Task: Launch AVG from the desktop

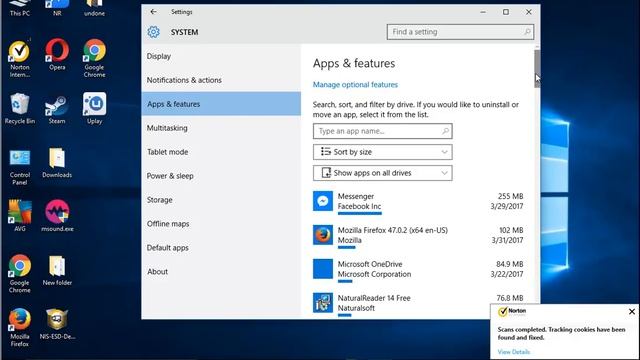Action: point(20,216)
